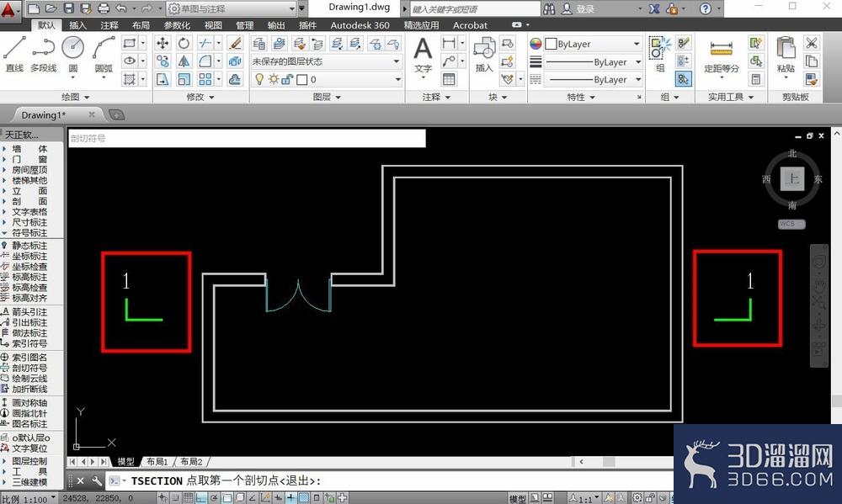Toggle lineweight display in status bar
Viewport: 842px width, 504px height.
tap(291, 498)
